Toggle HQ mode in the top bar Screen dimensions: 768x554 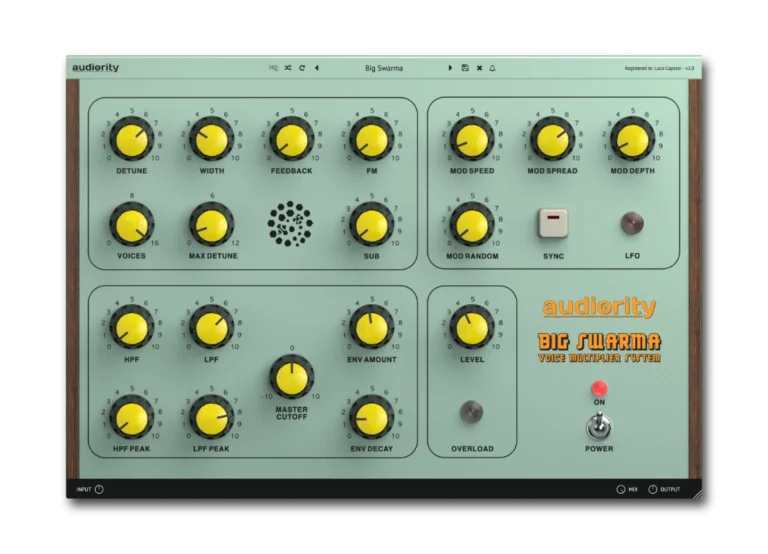(x=273, y=68)
